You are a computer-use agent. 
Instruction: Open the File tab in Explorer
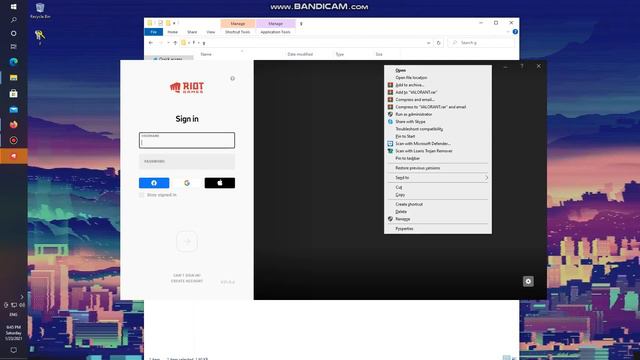pos(153,32)
